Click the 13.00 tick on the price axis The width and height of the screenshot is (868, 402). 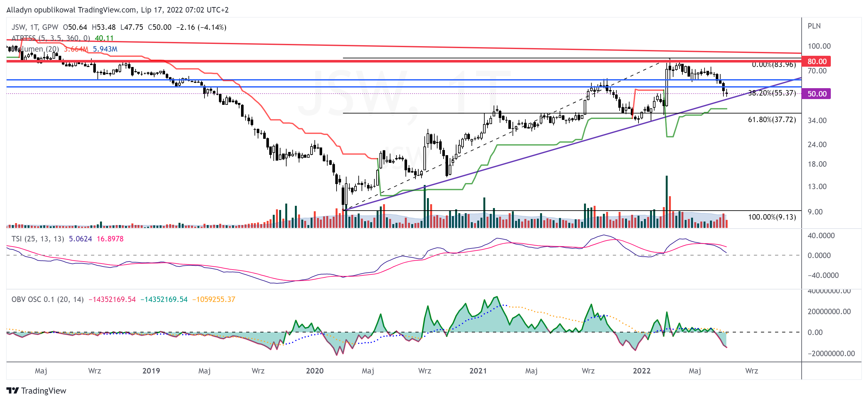pos(817,186)
